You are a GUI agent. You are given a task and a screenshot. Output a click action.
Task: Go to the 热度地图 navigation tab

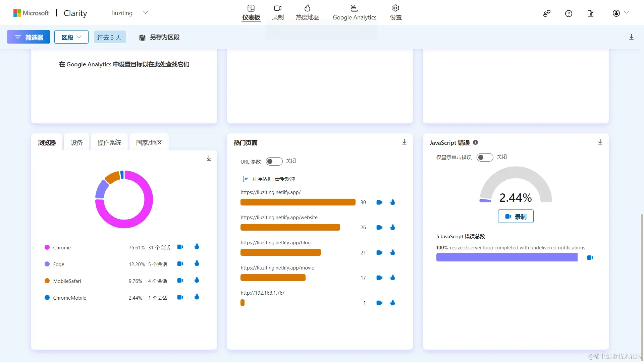(307, 12)
